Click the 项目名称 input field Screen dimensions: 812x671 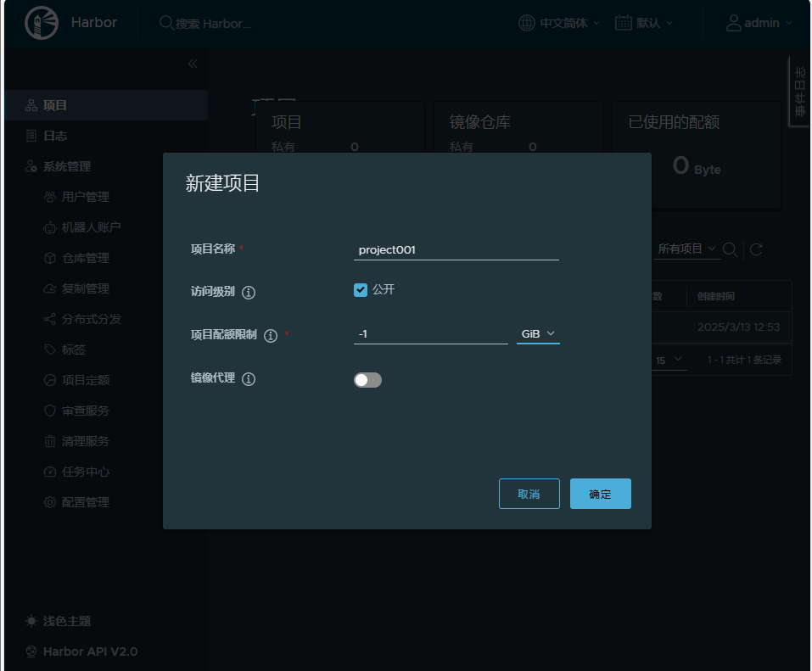click(x=456, y=249)
